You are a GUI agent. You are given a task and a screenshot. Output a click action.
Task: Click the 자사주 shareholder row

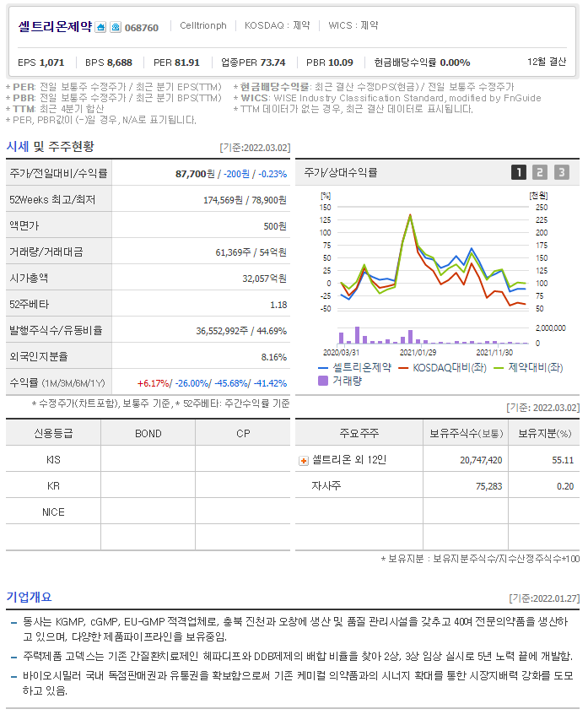438,486
